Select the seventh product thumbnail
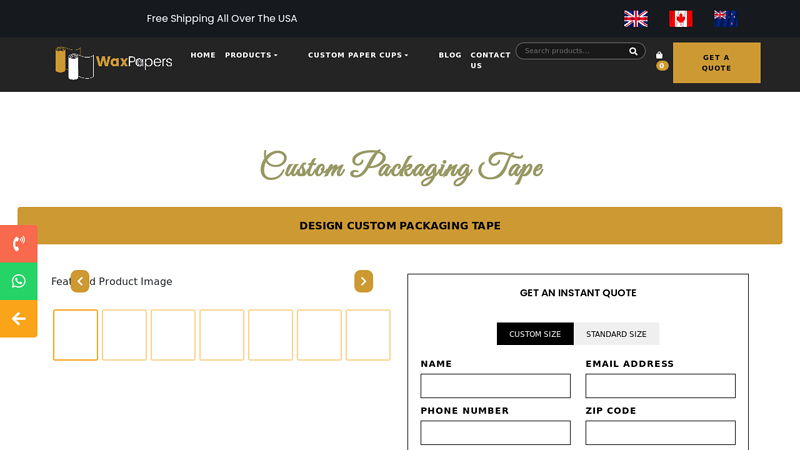This screenshot has height=450, width=800. coord(368,335)
